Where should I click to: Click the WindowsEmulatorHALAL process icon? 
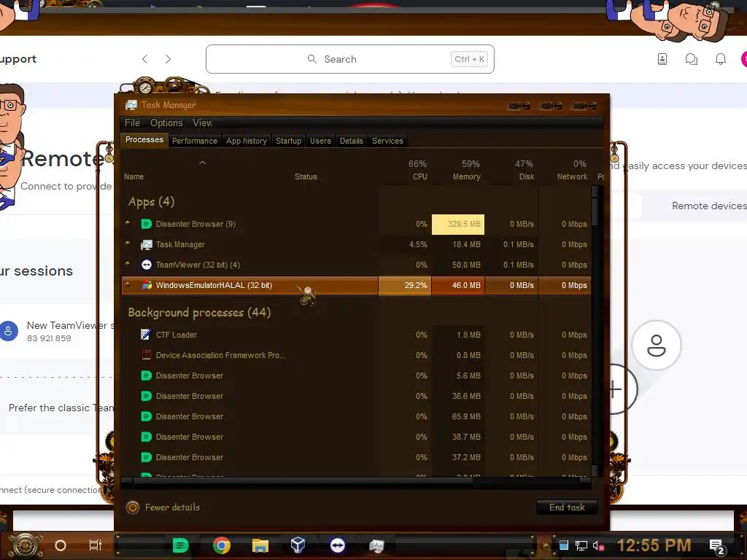pos(146,285)
